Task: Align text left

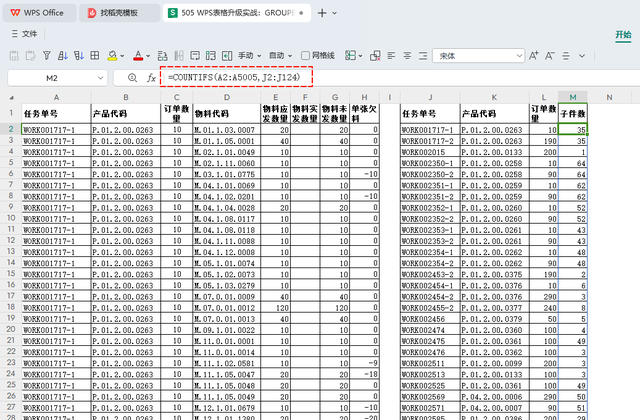Action: tap(391, 56)
